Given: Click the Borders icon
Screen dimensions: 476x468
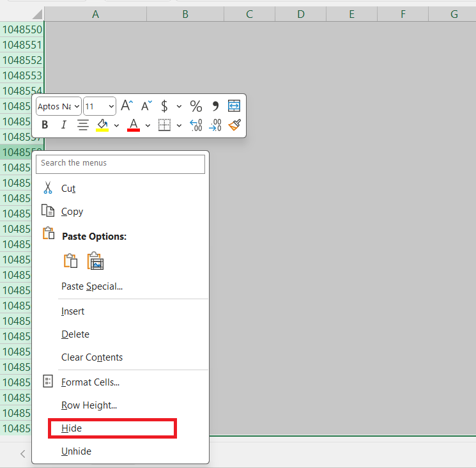Looking at the screenshot, I should (165, 125).
